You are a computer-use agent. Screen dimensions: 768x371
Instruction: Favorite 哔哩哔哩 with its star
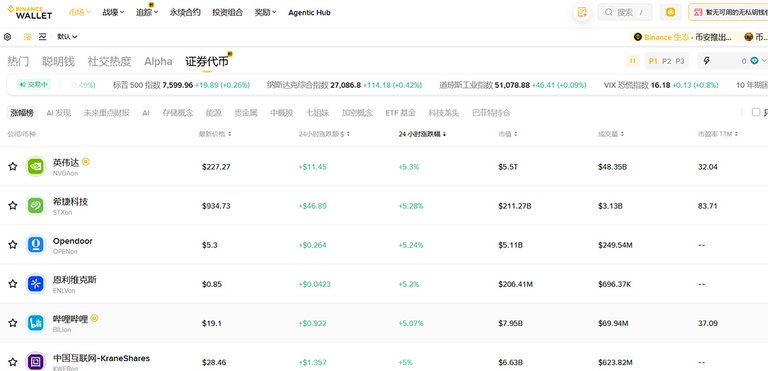[x=13, y=323]
